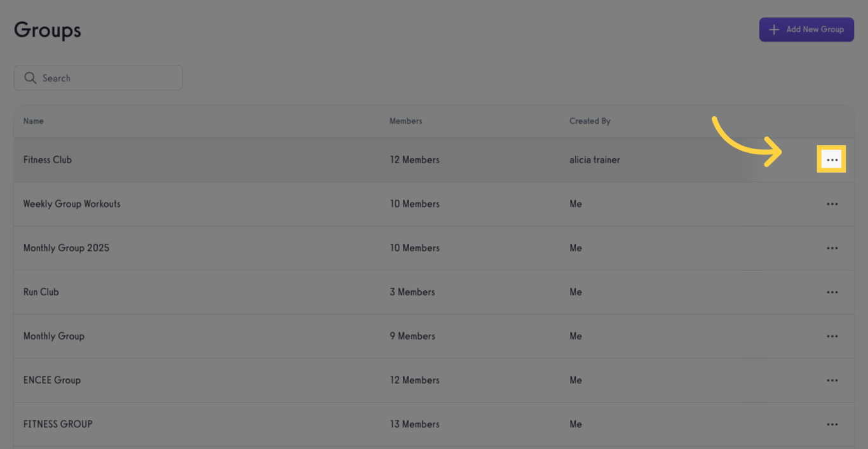Click the Add New Group button
The width and height of the screenshot is (868, 449).
coord(806,29)
